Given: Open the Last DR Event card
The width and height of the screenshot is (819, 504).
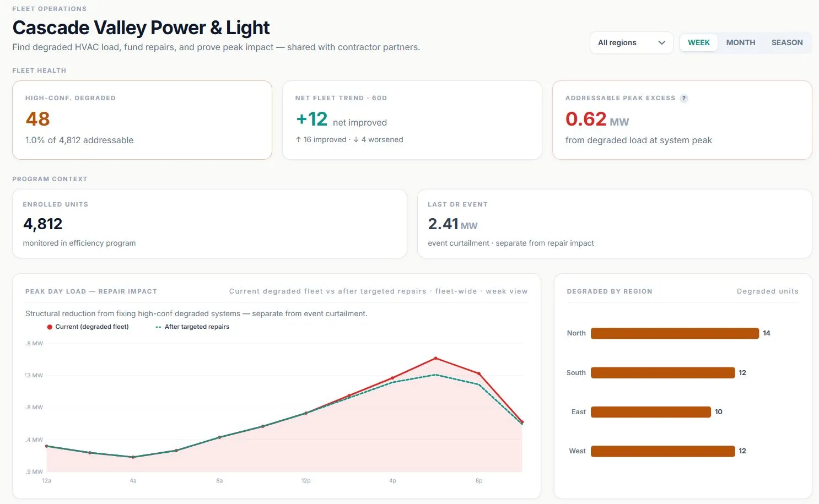Looking at the screenshot, I should click(615, 224).
